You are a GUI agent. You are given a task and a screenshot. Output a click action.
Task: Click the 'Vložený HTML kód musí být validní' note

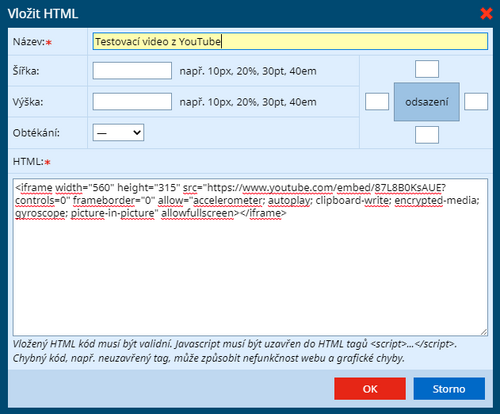(x=235, y=344)
